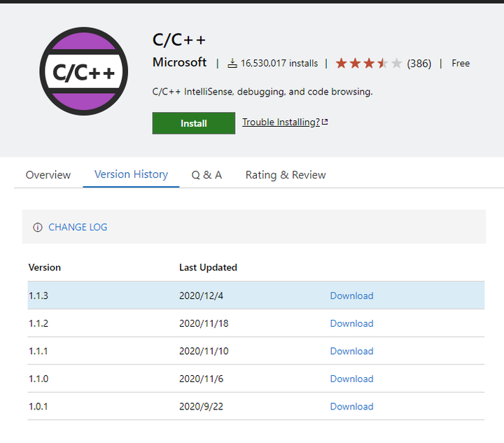Download version 1.1.1
This screenshot has height=443, width=504.
(x=351, y=351)
